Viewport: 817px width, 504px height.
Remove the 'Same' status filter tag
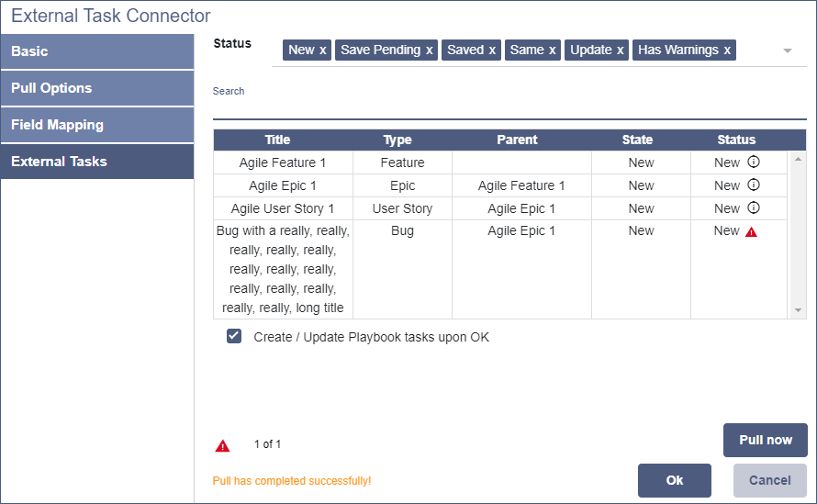click(x=553, y=50)
